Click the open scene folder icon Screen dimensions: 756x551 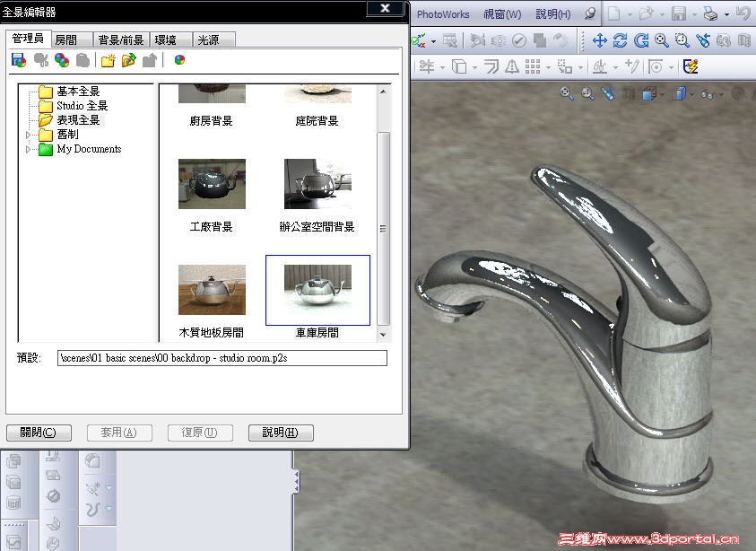129,60
